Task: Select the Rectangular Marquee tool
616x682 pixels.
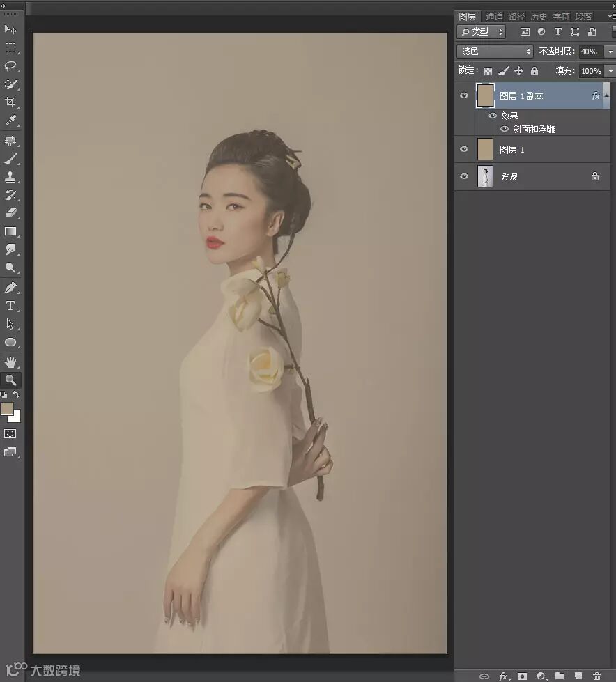Action: click(10, 47)
